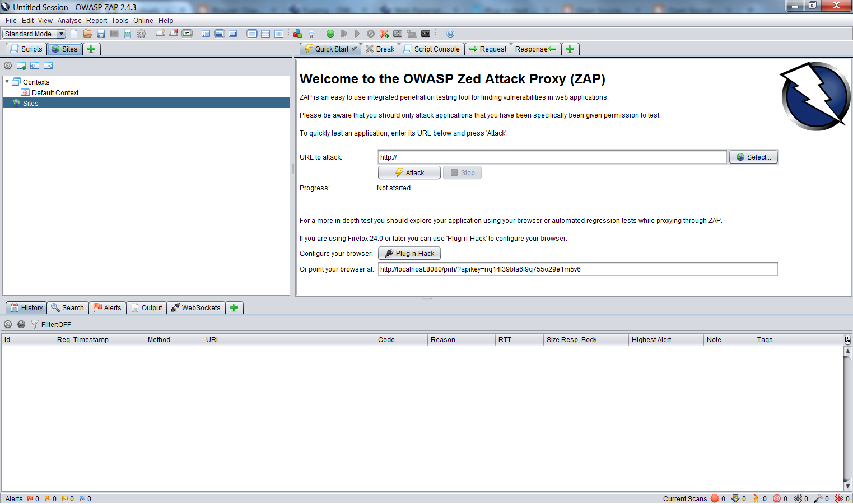Open the Analyse menu

69,21
